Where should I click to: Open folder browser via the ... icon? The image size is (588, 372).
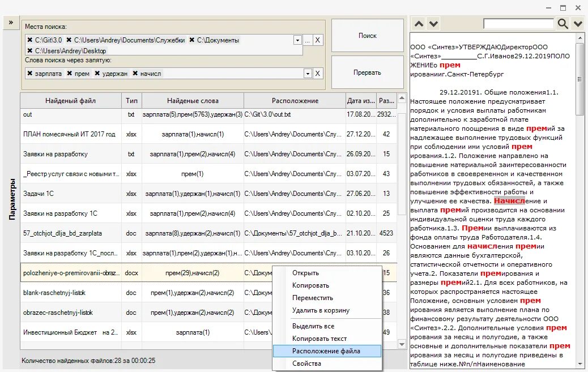click(306, 40)
